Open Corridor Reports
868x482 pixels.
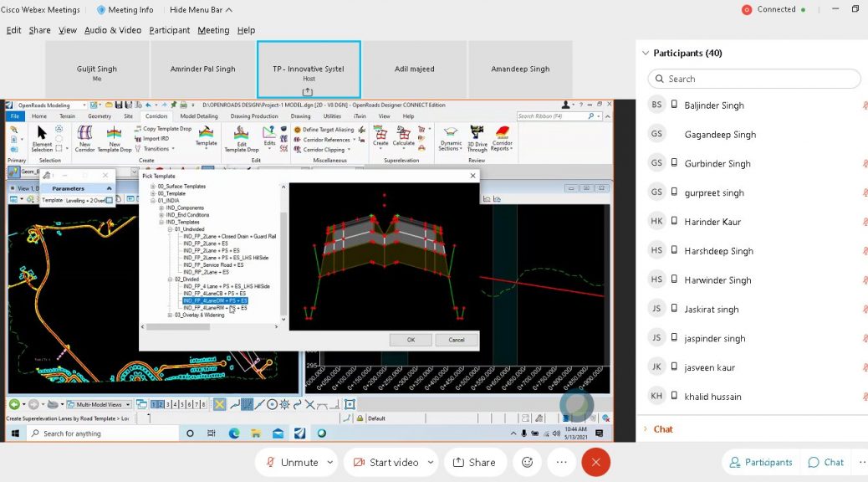502,139
